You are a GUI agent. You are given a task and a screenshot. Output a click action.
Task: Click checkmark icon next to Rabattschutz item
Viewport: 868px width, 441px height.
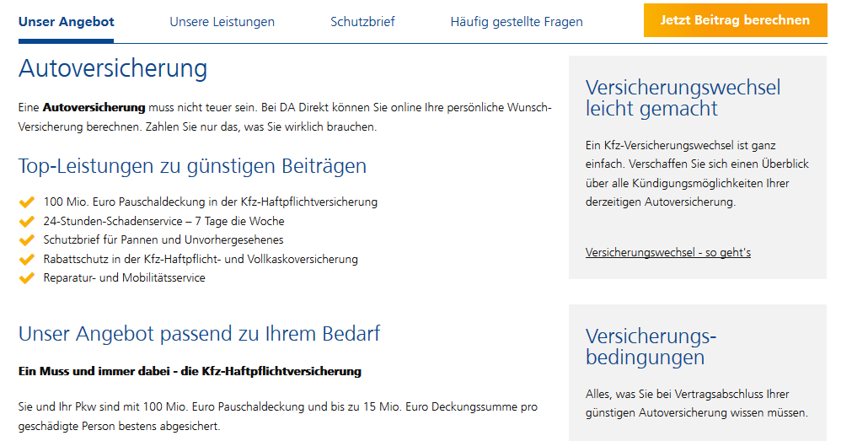tap(26, 259)
